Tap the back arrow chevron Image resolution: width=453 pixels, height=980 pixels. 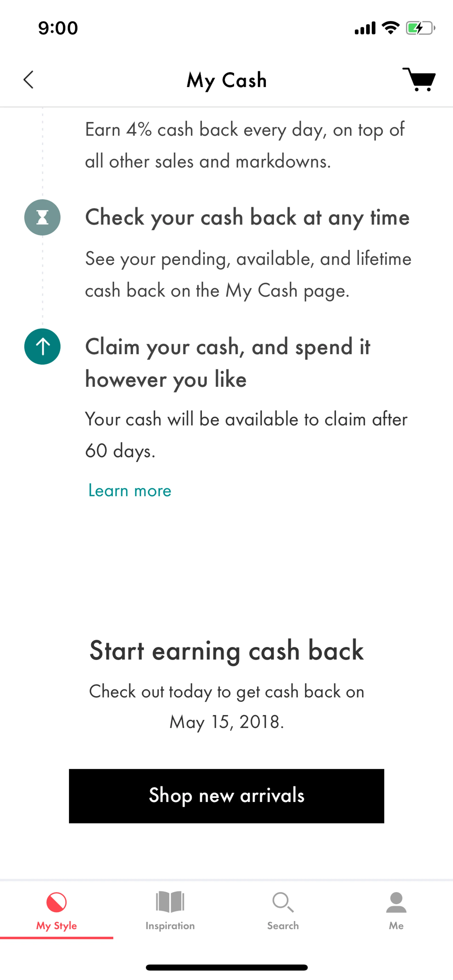click(29, 79)
